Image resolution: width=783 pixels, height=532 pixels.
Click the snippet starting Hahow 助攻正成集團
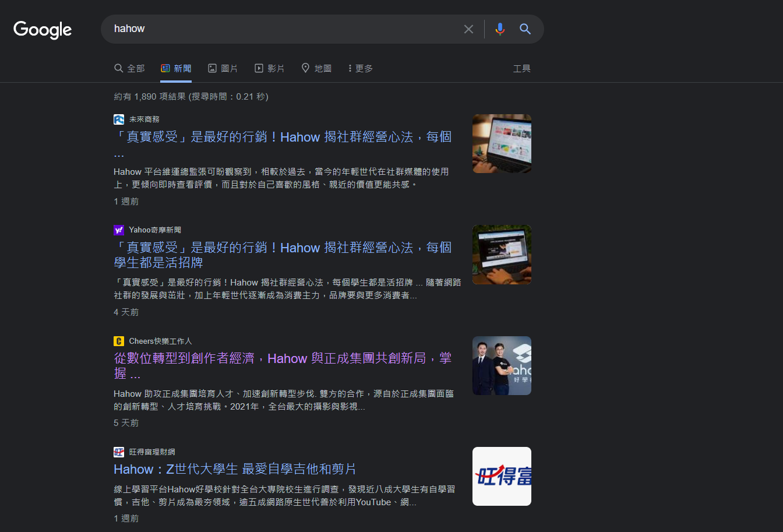point(284,400)
